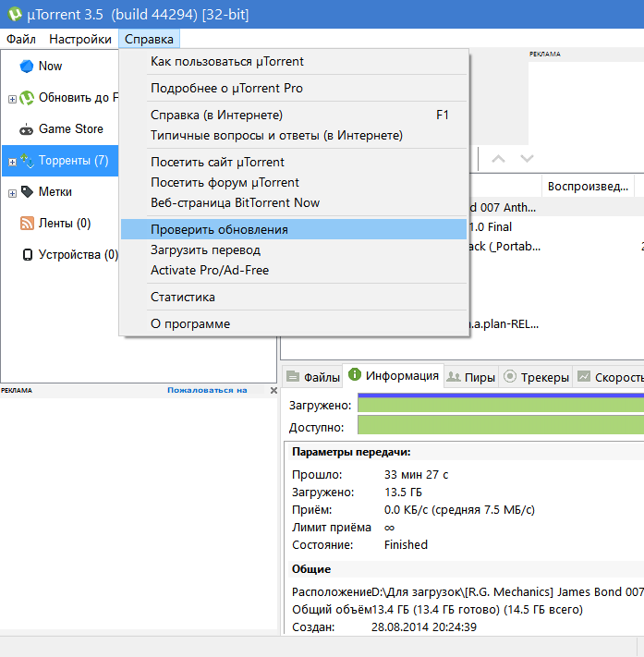Choose Как пользоваться µTorrent
Screen dimensions: 644x657
coord(293,62)
